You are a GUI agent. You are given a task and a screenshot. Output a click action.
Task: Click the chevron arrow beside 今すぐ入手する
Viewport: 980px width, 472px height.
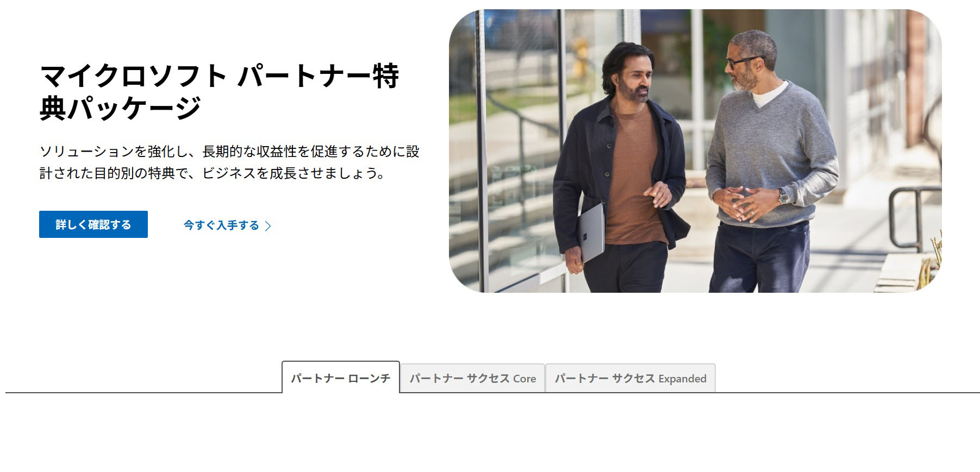tap(268, 226)
